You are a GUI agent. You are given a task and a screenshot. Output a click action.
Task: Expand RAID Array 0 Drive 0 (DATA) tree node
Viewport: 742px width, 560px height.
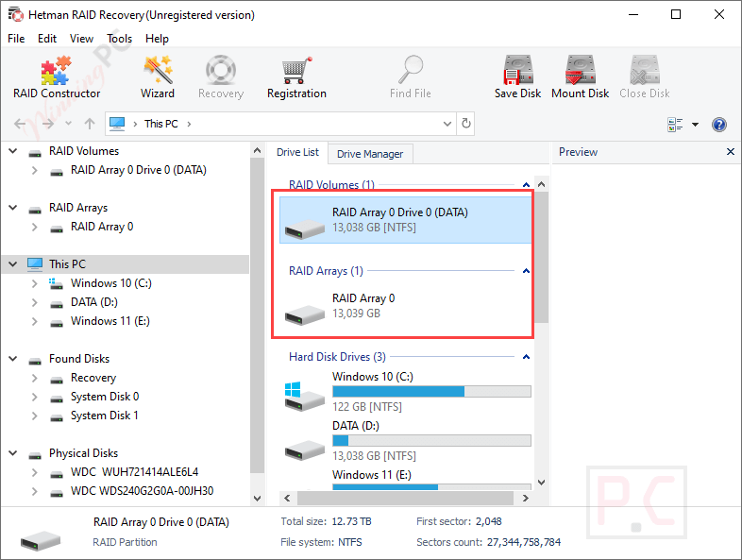(35, 170)
